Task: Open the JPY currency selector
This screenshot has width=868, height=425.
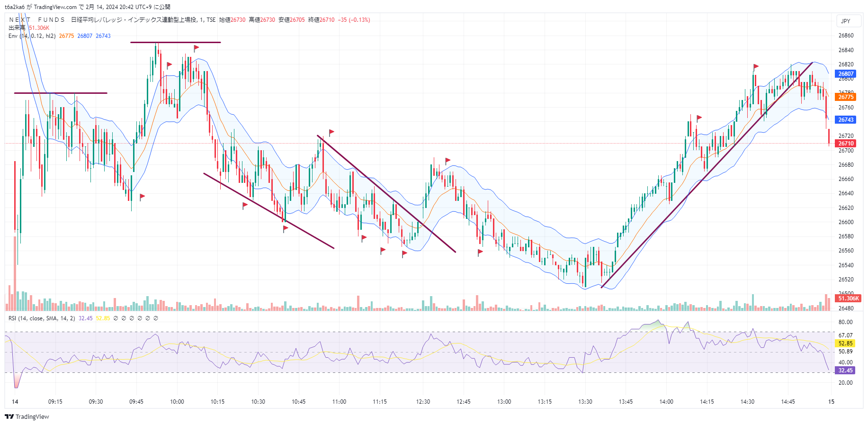Action: point(846,21)
